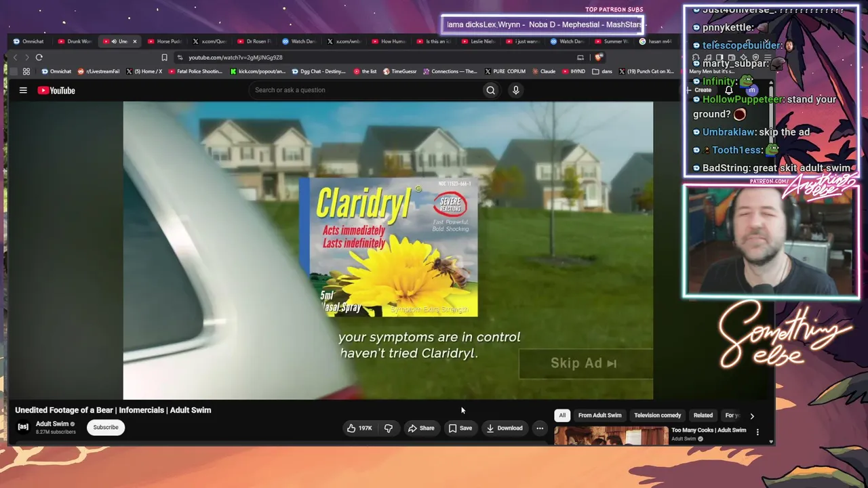Switch to the hasan m44 browser tab
The width and height of the screenshot is (868, 488).
tap(655, 41)
